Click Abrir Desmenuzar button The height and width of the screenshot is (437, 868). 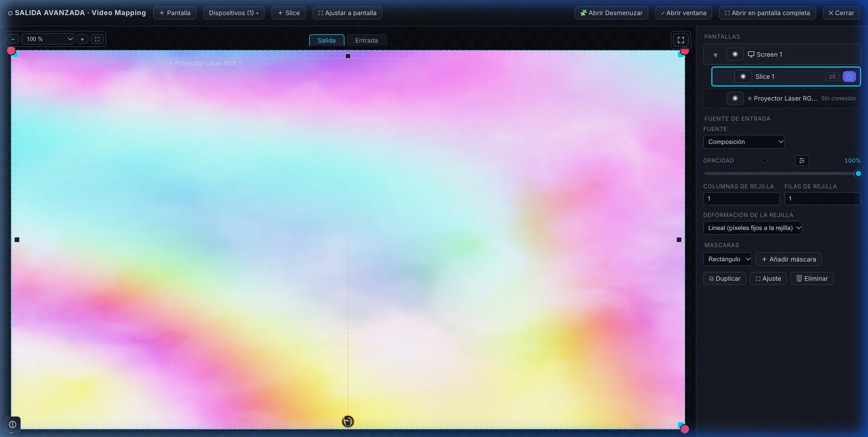(611, 13)
